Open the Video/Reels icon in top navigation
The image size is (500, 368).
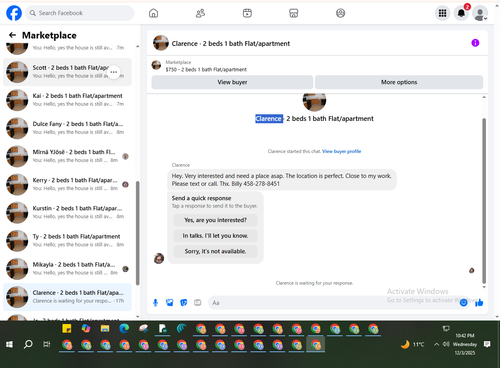[x=247, y=13]
